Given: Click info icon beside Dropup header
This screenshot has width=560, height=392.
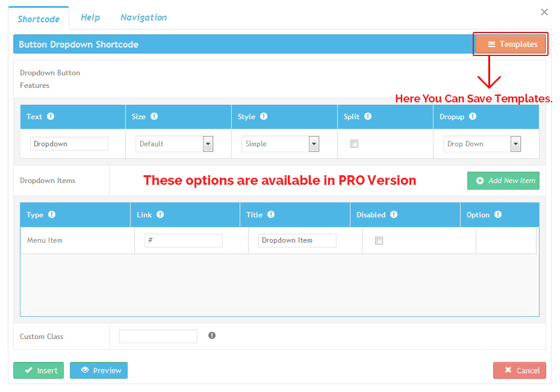Looking at the screenshot, I should point(473,117).
